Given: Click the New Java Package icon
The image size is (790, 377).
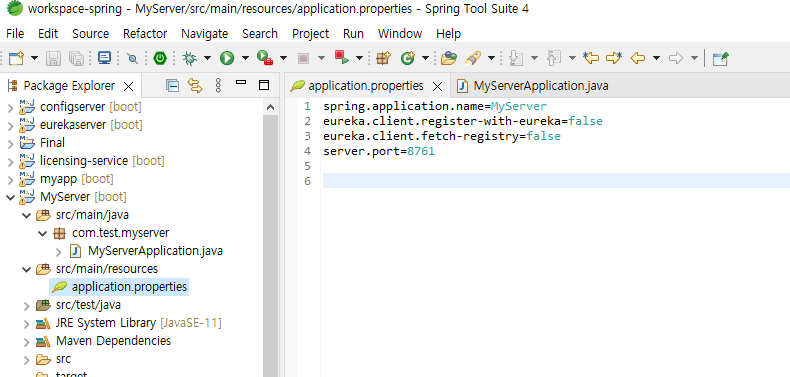Looking at the screenshot, I should coord(383,58).
